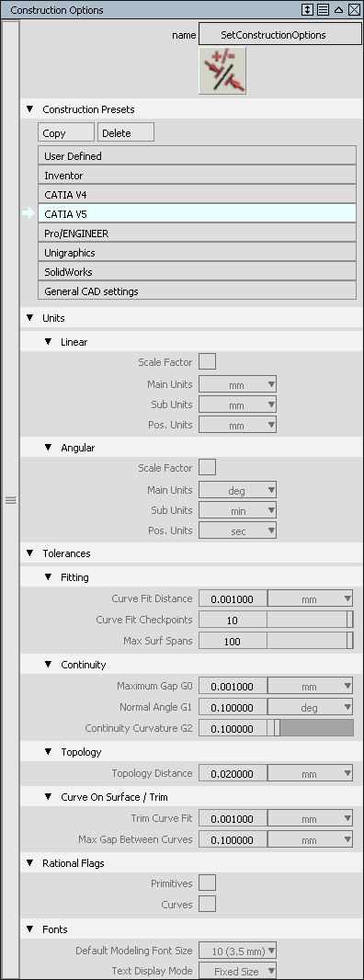Toggle the Linear Scale Factor checkbox
The height and width of the screenshot is (980, 364).
[207, 362]
